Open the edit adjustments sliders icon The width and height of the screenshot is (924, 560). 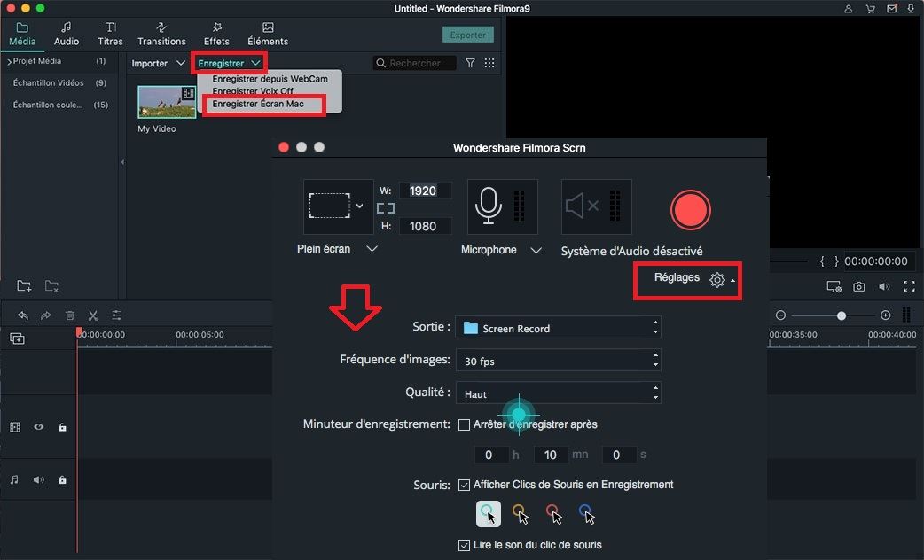(117, 315)
